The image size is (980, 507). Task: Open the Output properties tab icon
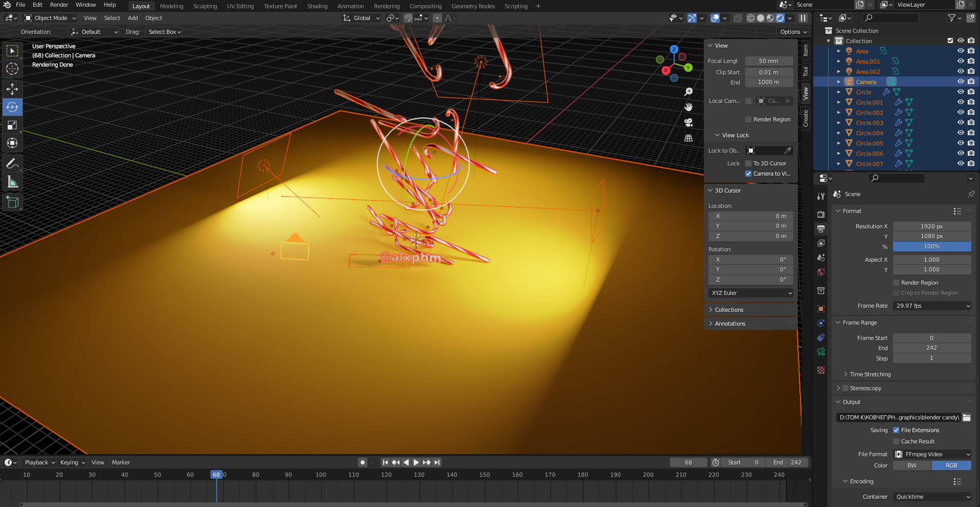point(821,229)
